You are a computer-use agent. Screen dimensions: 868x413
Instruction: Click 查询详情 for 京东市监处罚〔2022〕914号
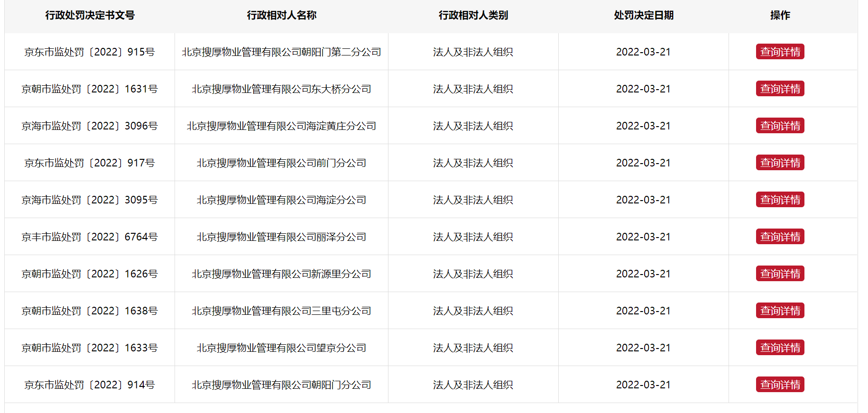point(780,385)
